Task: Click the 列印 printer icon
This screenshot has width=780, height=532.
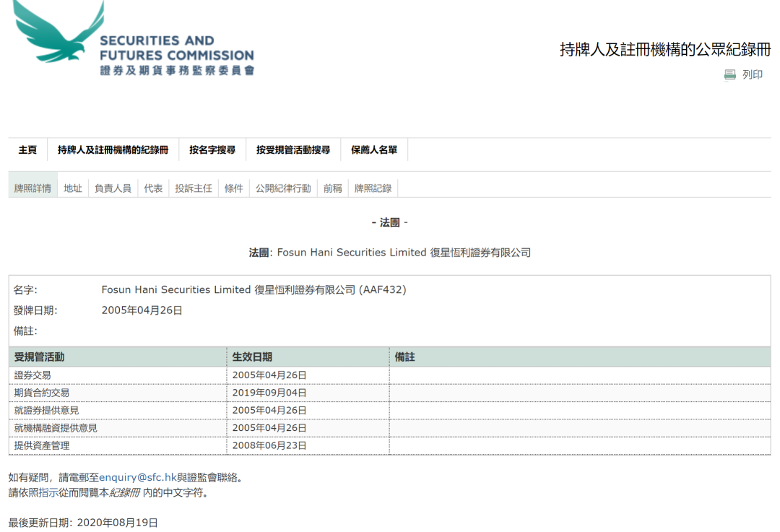Action: 729,74
